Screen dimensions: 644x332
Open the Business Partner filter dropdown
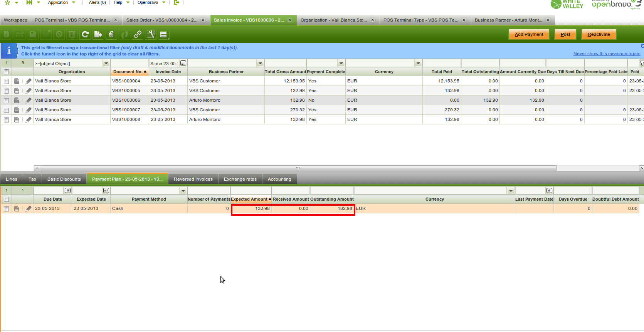pos(260,64)
